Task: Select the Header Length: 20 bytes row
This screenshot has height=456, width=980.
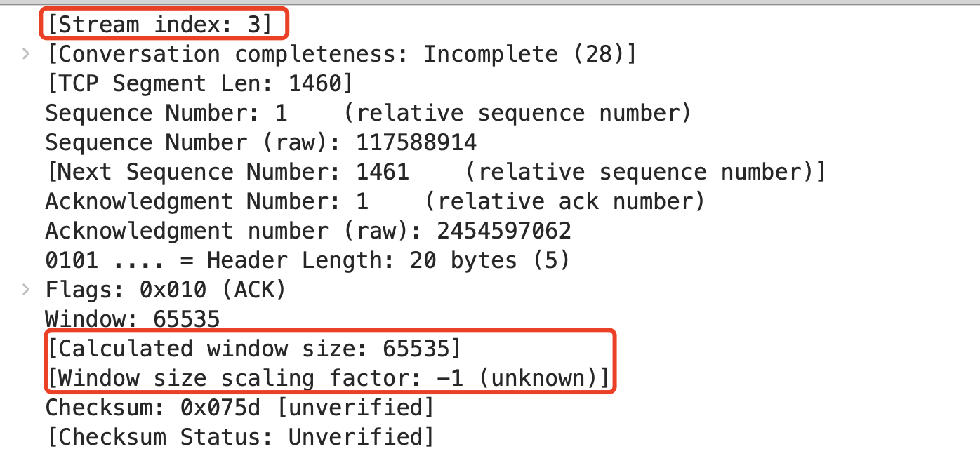Action: (x=307, y=260)
